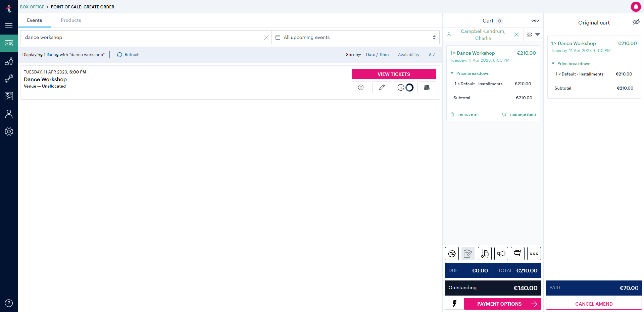The image size is (644, 312).
Task: Click the cart '1 × Default - Installments' row
Action: coord(493,84)
